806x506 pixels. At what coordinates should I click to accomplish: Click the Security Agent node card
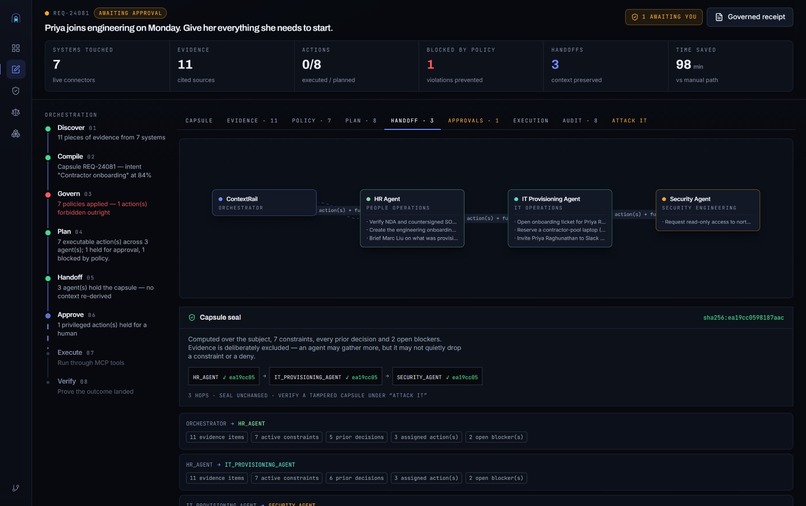708,210
